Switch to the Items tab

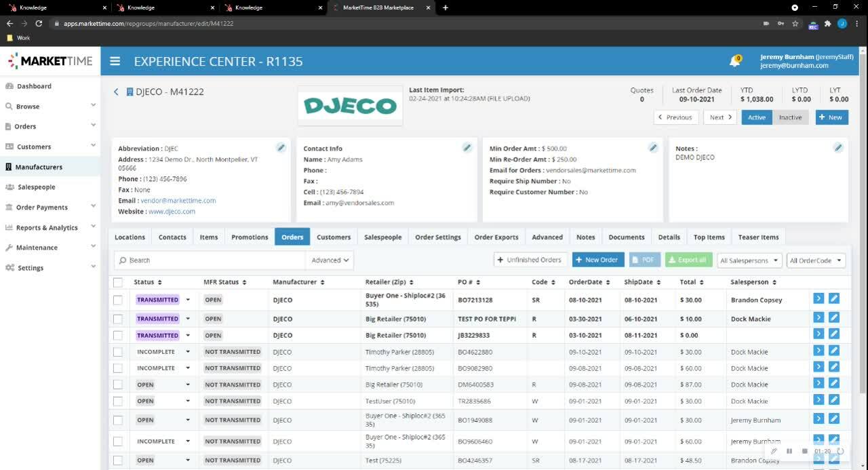[x=209, y=237]
